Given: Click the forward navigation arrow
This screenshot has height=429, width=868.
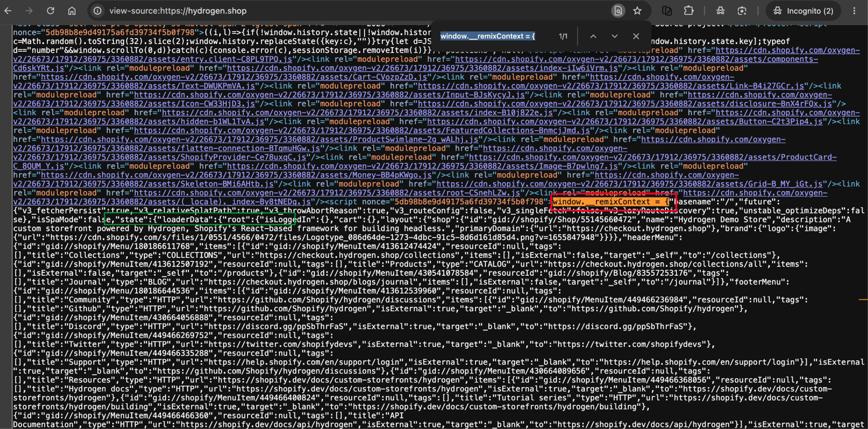Looking at the screenshot, I should pyautogui.click(x=29, y=11).
